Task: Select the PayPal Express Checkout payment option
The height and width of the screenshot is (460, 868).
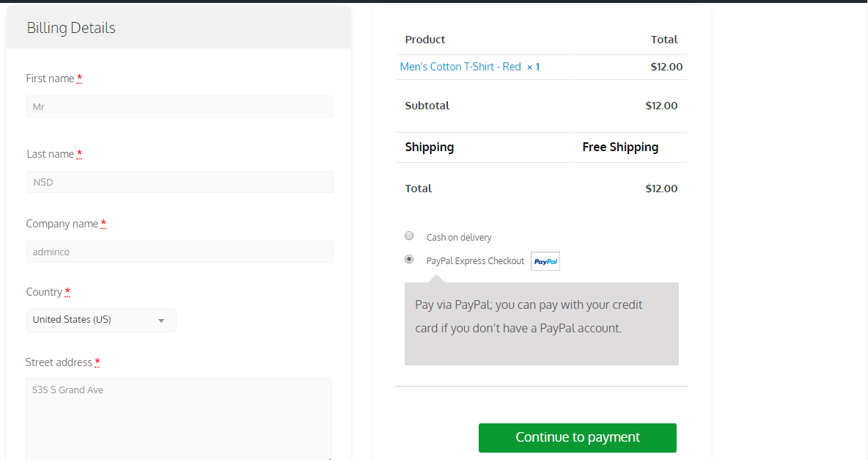Action: (x=409, y=259)
